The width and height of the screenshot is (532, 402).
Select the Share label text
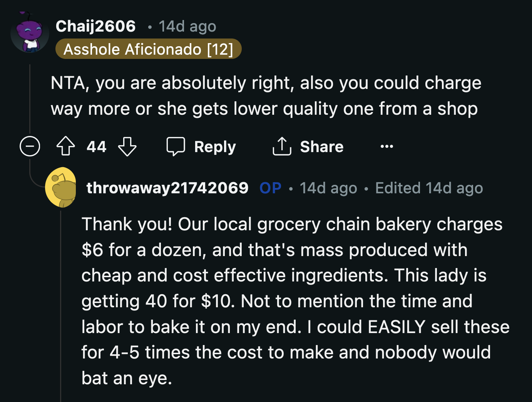point(322,146)
